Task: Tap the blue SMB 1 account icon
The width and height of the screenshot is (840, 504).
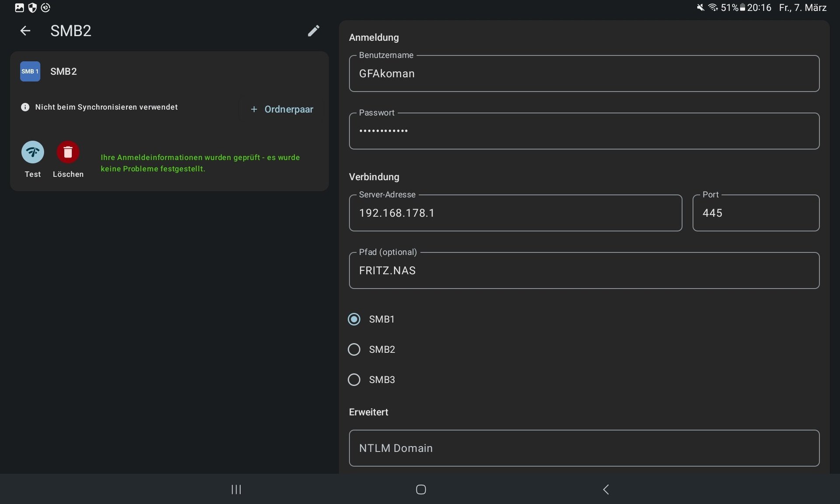Action: 30,71
